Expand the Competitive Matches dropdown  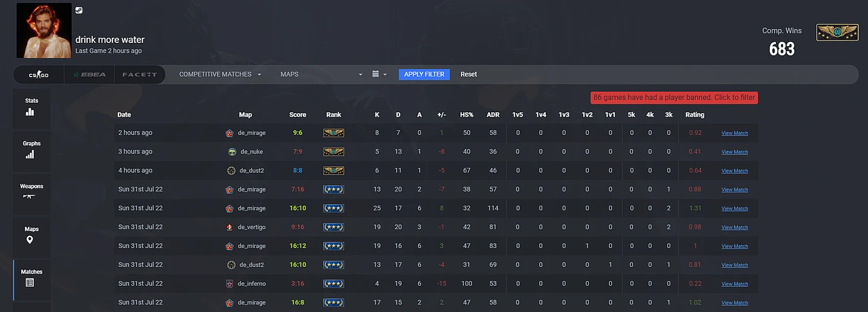(x=220, y=74)
